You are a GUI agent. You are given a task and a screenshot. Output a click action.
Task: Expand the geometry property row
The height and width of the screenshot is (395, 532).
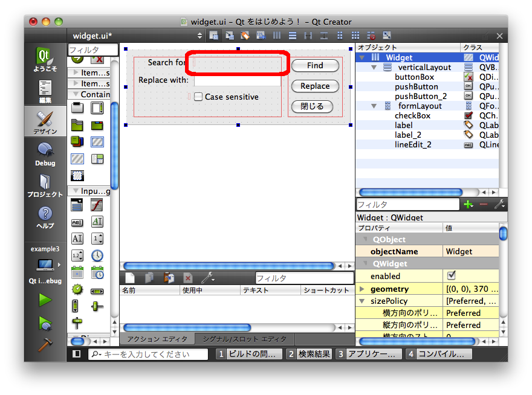362,289
